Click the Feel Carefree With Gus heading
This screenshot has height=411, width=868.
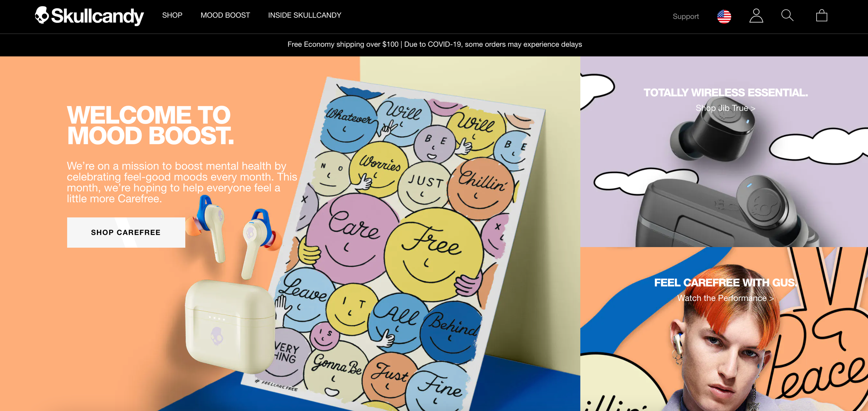coord(725,283)
